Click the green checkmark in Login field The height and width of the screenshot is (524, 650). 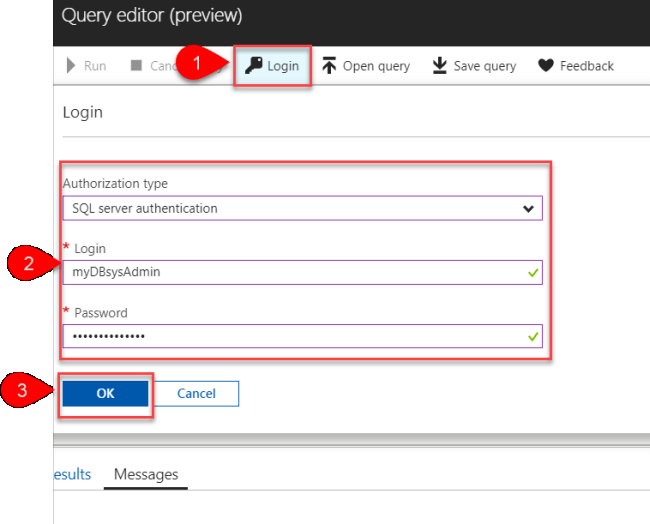pos(533,272)
